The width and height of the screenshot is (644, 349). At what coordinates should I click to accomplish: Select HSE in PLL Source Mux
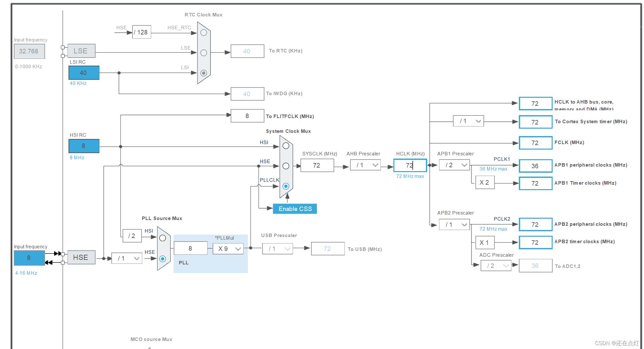click(x=163, y=259)
